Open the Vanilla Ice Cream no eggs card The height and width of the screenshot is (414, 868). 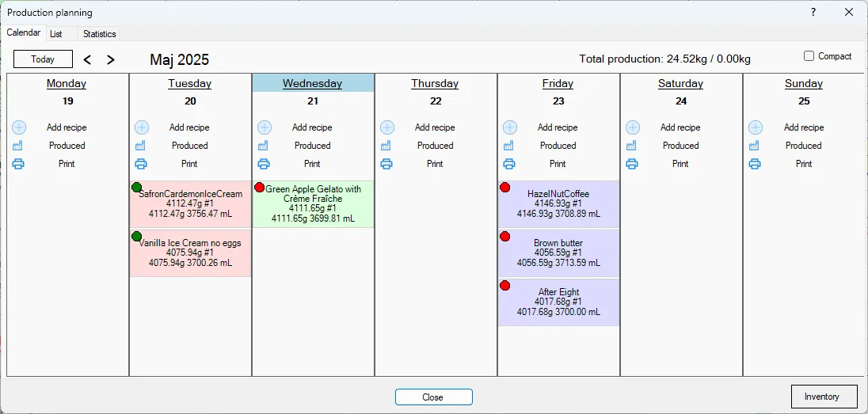tap(190, 253)
